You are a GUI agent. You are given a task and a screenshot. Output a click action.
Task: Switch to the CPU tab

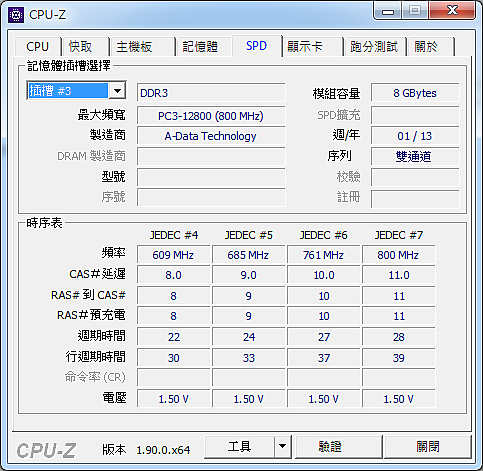point(37,47)
